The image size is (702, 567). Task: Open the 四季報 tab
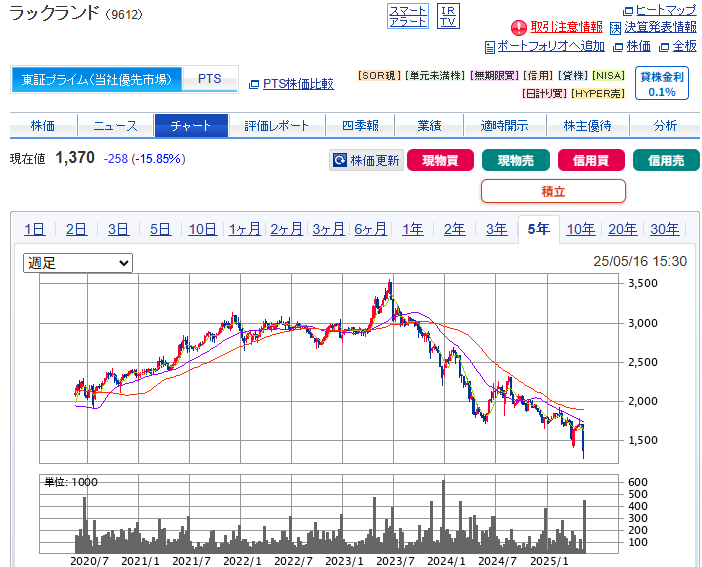(x=360, y=126)
